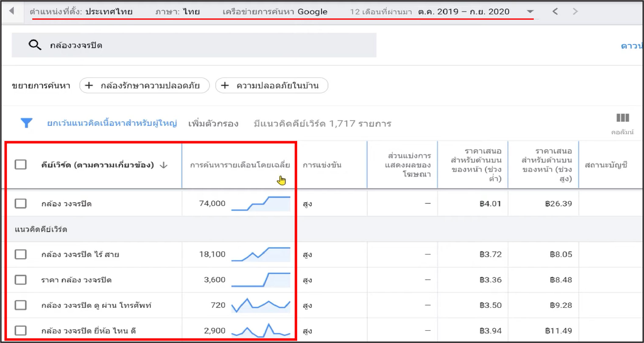Screen dimensions: 644x343
Task: Sort by ad impression share column header
Action: (x=408, y=165)
